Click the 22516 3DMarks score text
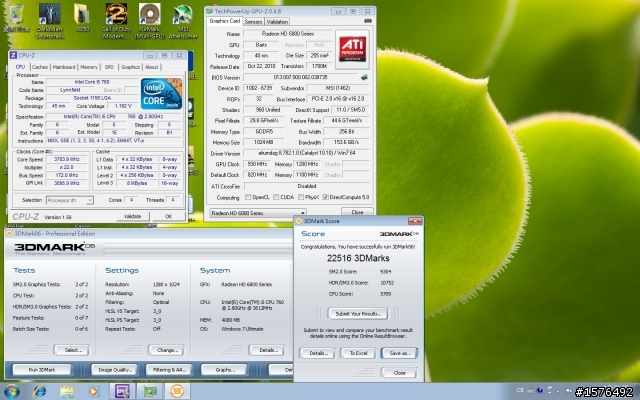 tap(358, 258)
